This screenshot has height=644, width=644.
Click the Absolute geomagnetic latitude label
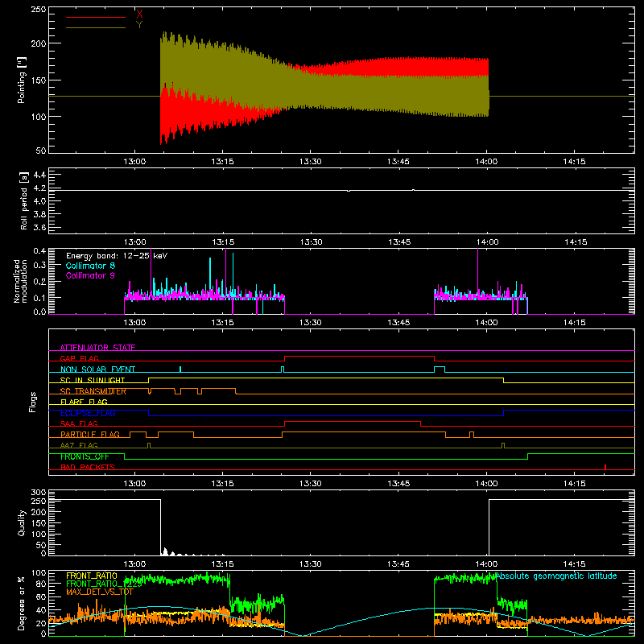point(556,576)
